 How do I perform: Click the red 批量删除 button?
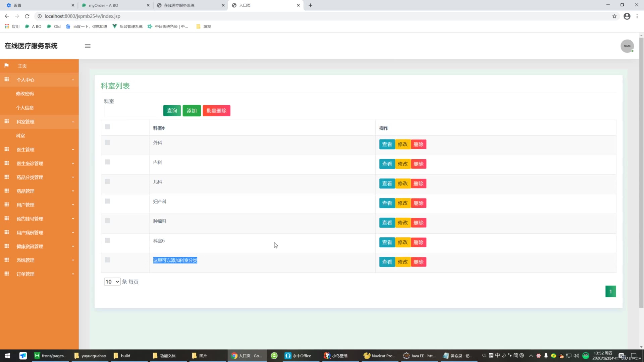216,111
